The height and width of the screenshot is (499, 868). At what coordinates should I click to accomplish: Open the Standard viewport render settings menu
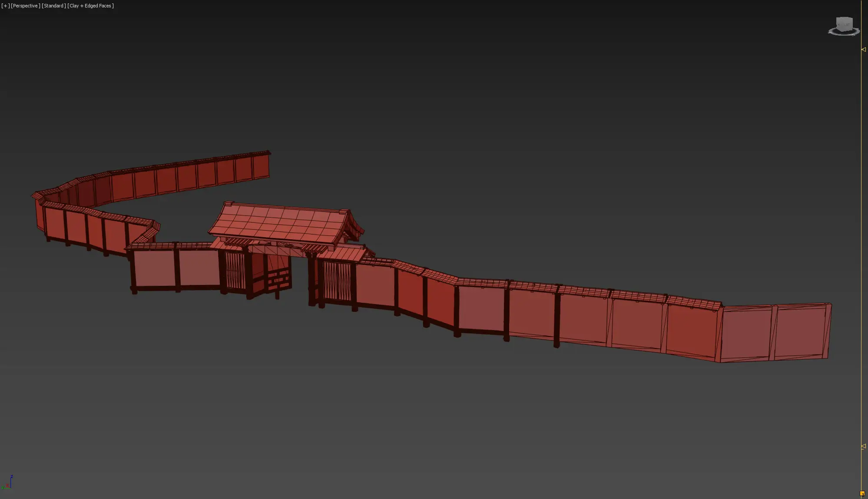point(53,6)
